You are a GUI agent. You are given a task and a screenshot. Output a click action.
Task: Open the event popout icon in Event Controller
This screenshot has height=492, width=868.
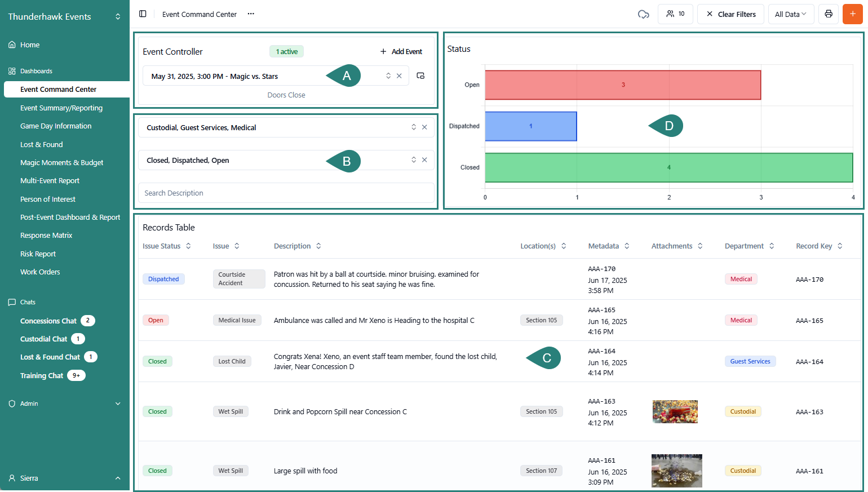[x=420, y=75]
